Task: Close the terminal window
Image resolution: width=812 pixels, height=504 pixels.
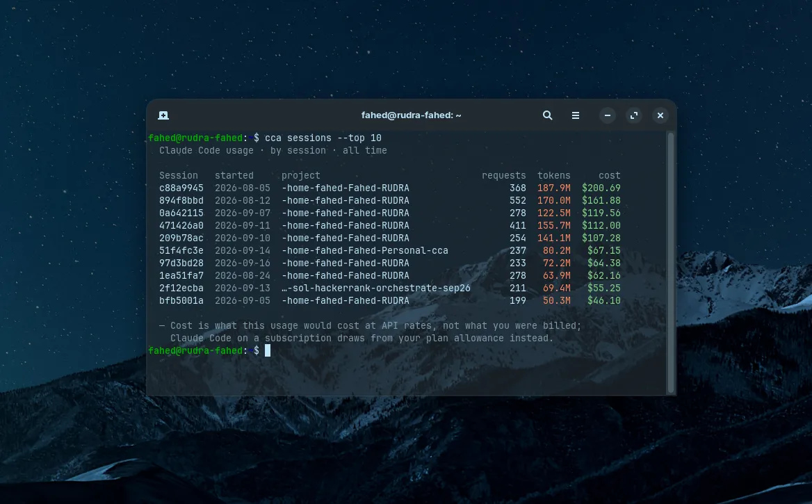Action: pos(660,115)
